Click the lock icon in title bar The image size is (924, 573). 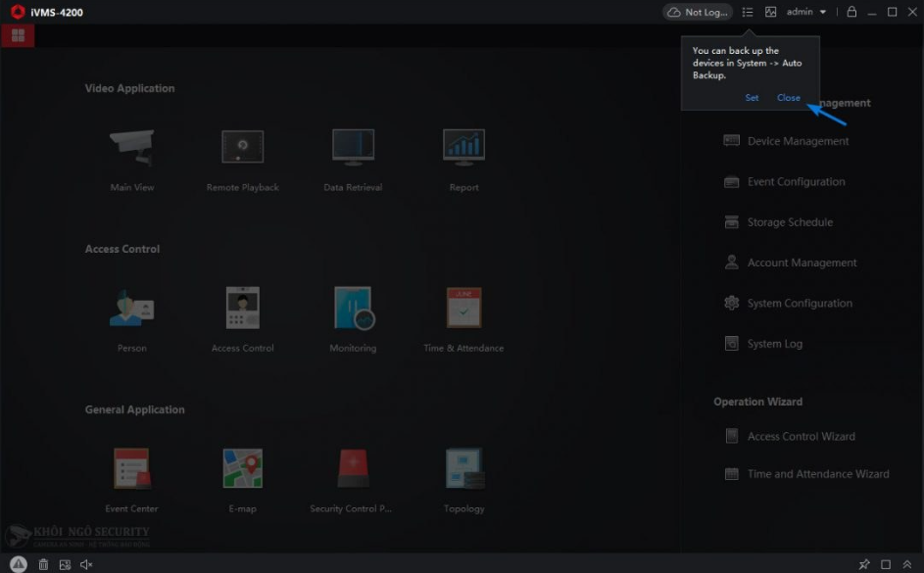(x=851, y=12)
